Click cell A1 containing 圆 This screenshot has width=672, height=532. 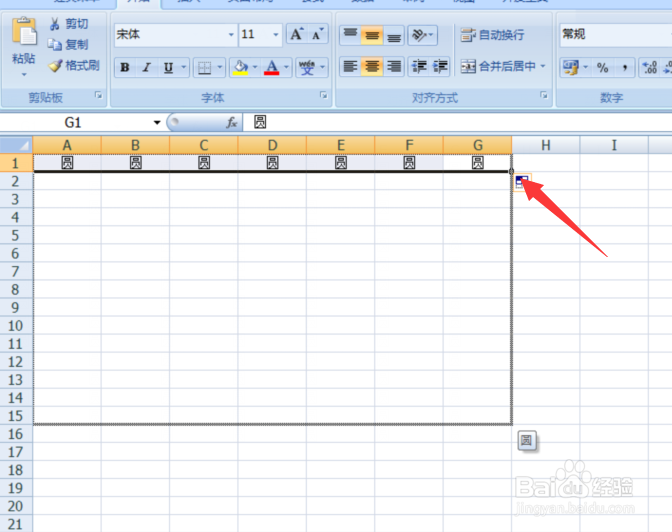click(x=67, y=163)
